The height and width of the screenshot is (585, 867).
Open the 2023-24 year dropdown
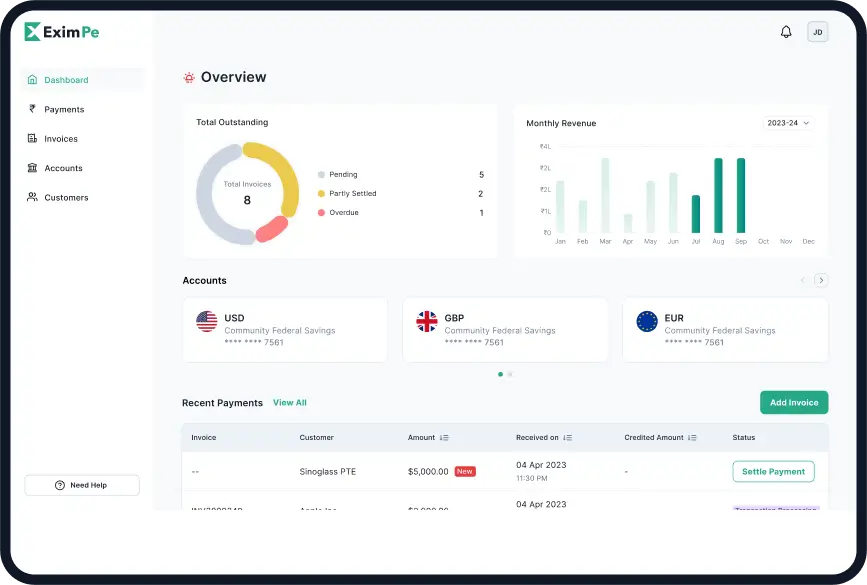click(x=789, y=123)
